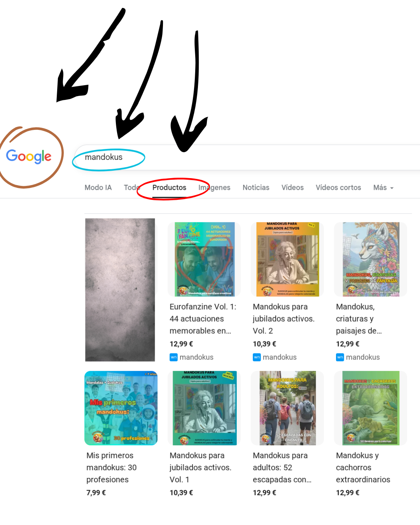Open the Vídeos tab

click(x=292, y=187)
